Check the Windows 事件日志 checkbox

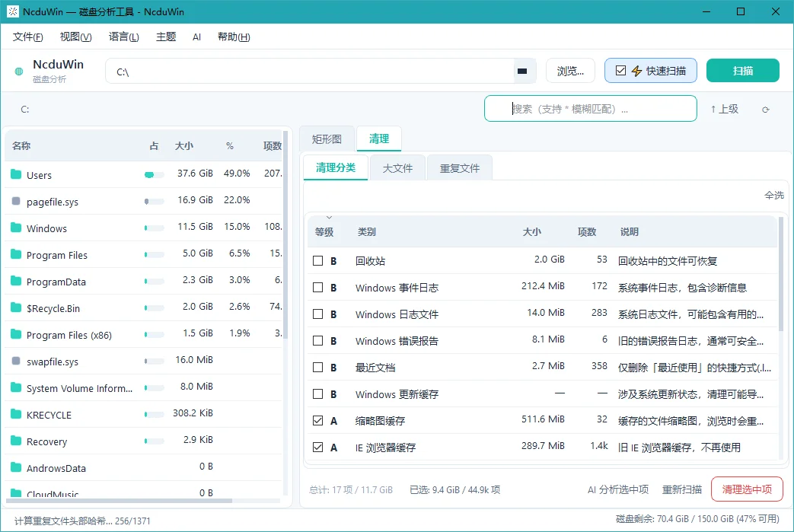(318, 288)
